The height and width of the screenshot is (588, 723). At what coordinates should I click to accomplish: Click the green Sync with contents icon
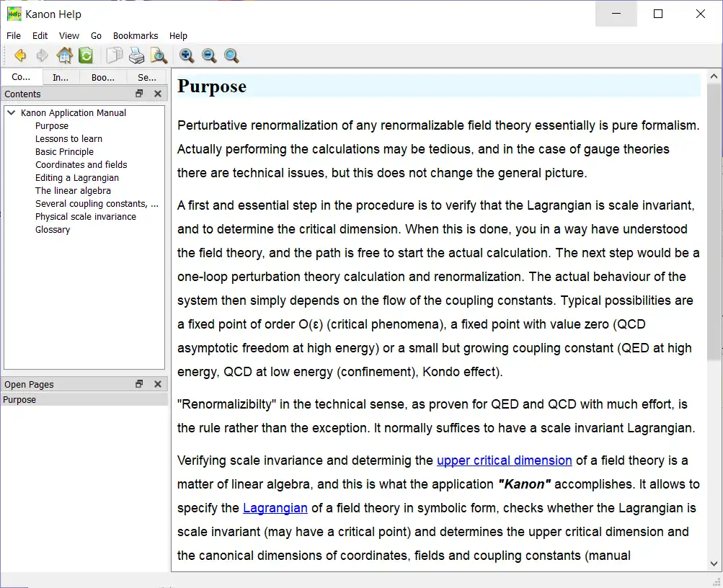pos(86,55)
